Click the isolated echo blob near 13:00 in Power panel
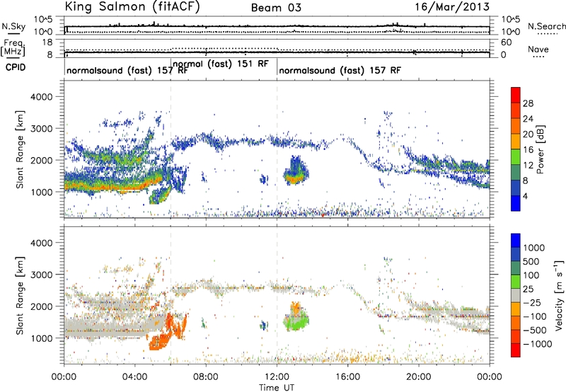The height and width of the screenshot is (392, 566). click(x=296, y=171)
